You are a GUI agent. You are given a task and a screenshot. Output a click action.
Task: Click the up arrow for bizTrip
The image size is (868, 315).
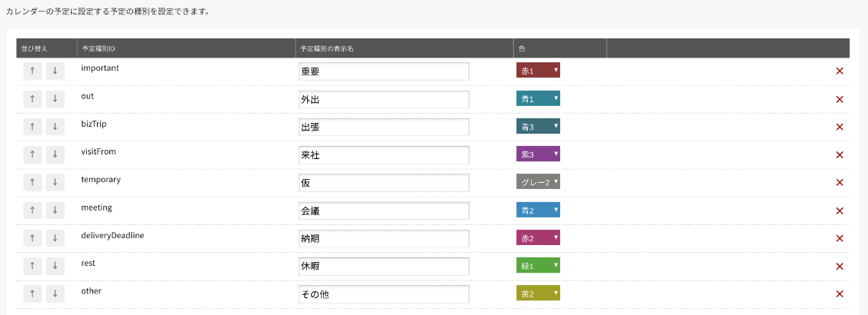point(32,127)
